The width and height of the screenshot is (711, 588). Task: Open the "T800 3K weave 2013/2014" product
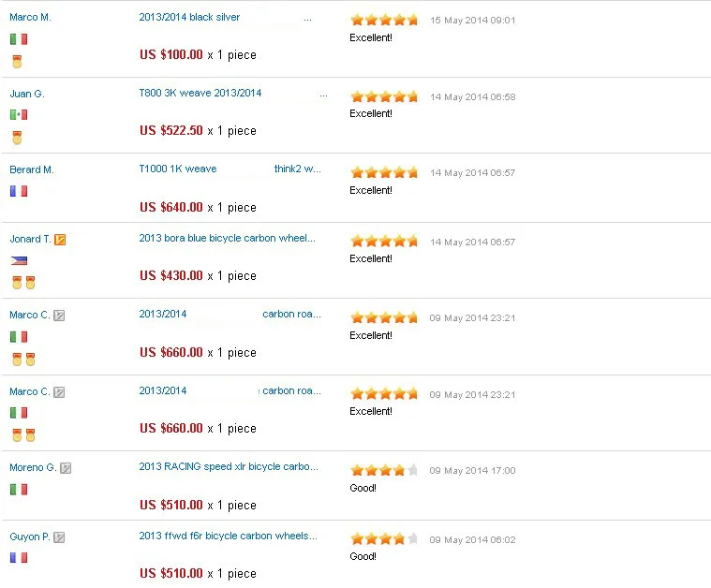200,94
